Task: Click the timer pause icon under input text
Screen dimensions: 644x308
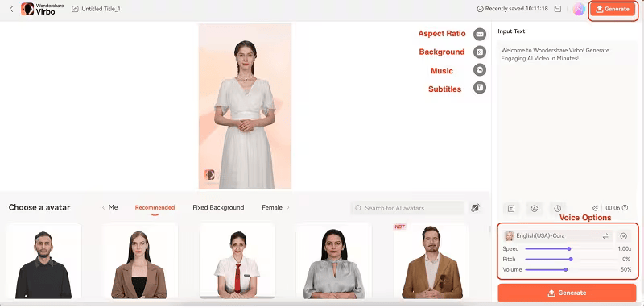Action: 557,208
